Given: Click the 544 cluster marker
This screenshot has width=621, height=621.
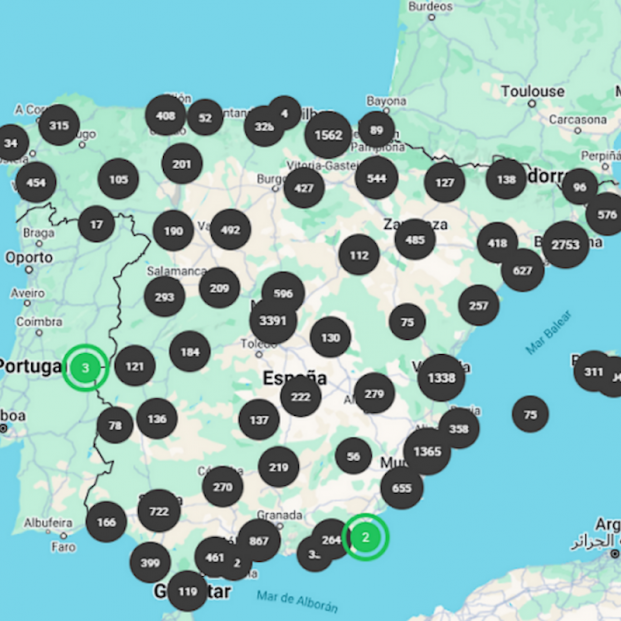Looking at the screenshot, I should (377, 178).
